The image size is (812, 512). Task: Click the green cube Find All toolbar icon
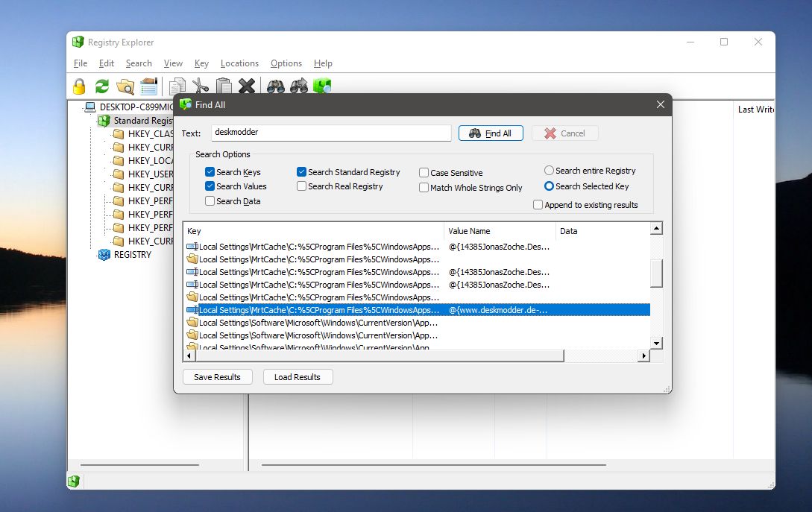[322, 86]
